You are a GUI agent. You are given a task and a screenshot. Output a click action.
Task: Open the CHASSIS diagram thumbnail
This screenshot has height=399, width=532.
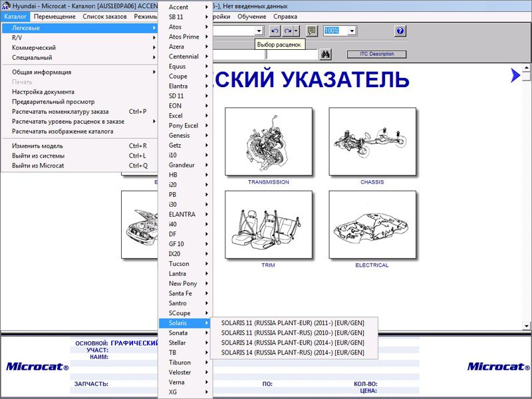[x=372, y=142]
